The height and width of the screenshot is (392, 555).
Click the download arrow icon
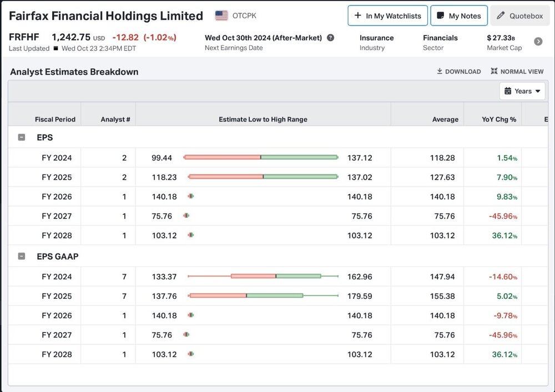coord(440,71)
